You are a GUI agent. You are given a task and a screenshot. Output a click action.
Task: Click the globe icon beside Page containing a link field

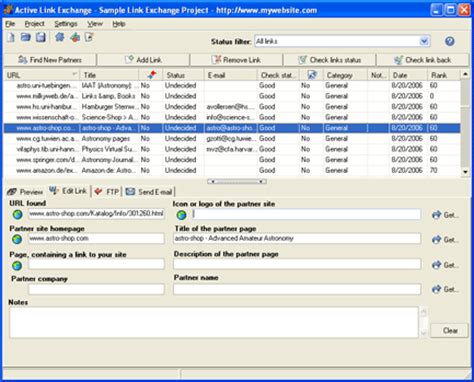17,265
